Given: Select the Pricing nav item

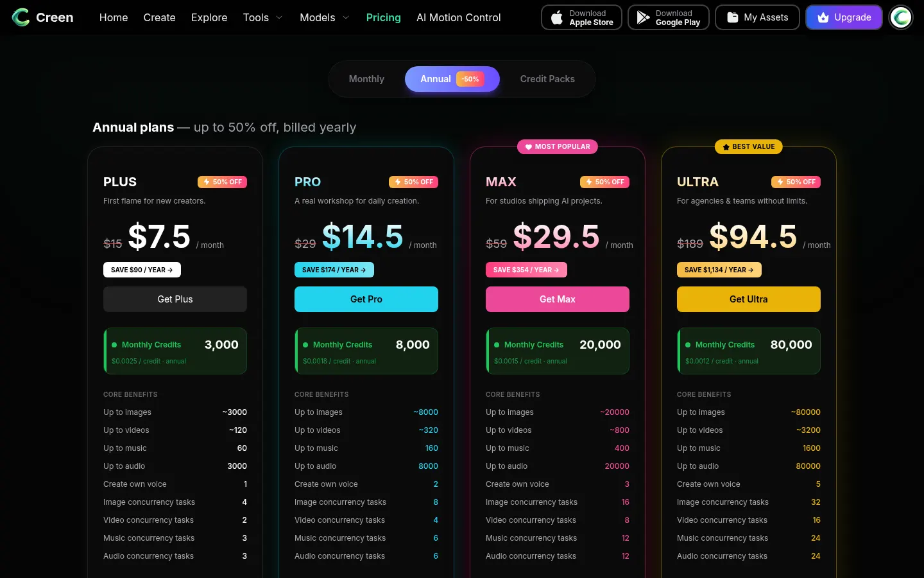Looking at the screenshot, I should 383,17.
